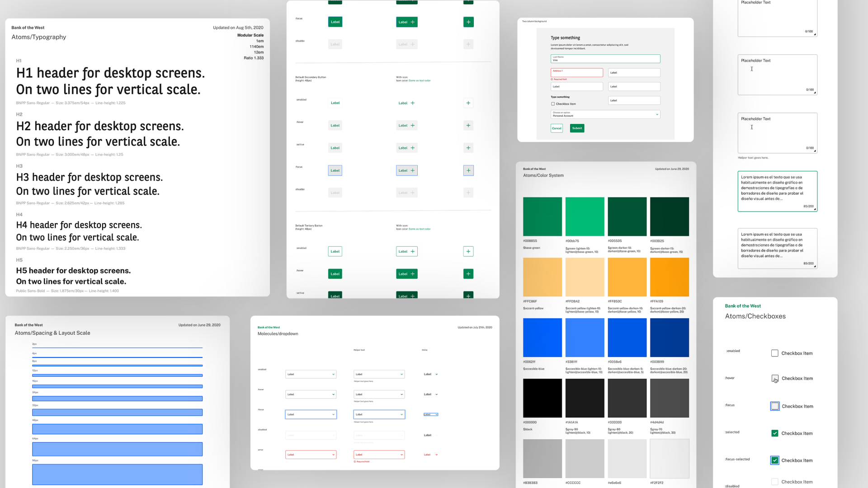Enable the :enabled Checkbox Item
The height and width of the screenshot is (488, 868).
tap(775, 353)
